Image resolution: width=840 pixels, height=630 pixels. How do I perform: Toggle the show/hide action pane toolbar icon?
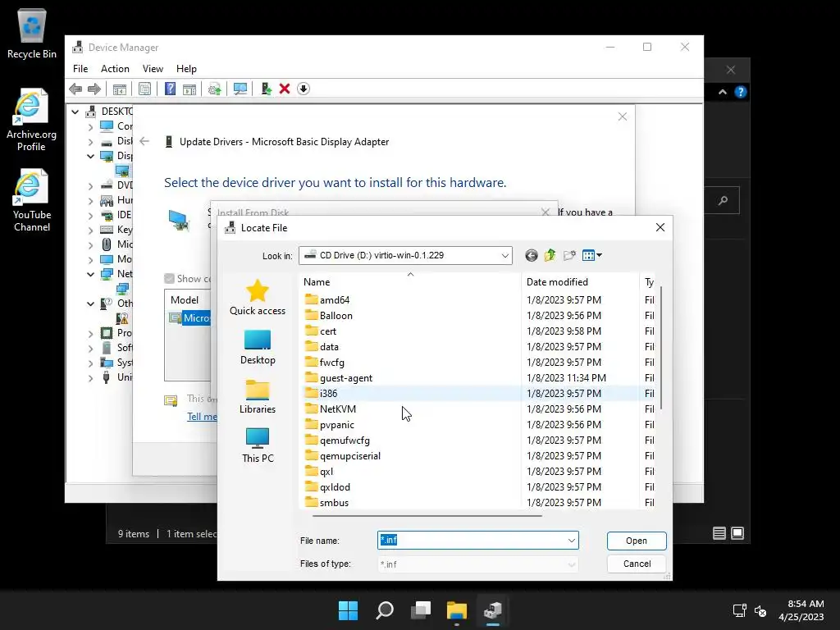pos(189,89)
